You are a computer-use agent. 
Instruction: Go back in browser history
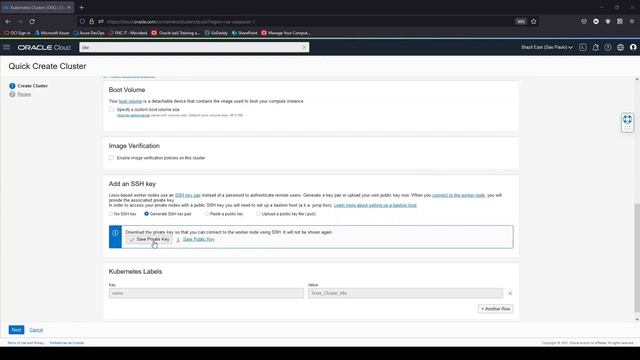pos(8,21)
